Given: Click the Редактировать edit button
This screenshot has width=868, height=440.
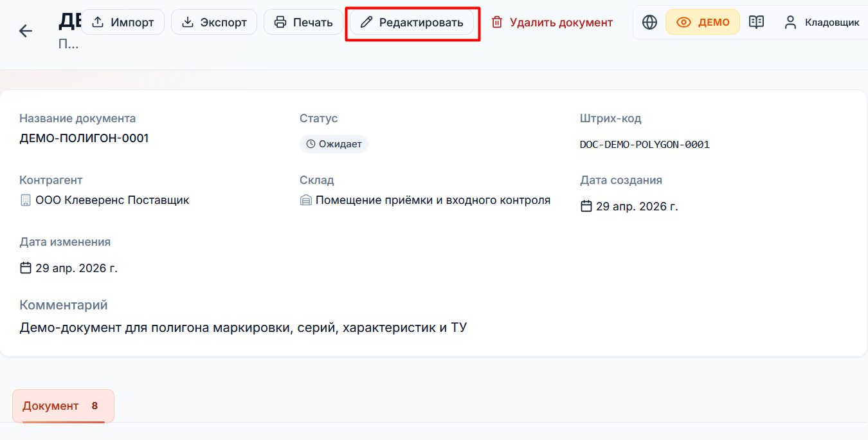Looking at the screenshot, I should pyautogui.click(x=411, y=23).
